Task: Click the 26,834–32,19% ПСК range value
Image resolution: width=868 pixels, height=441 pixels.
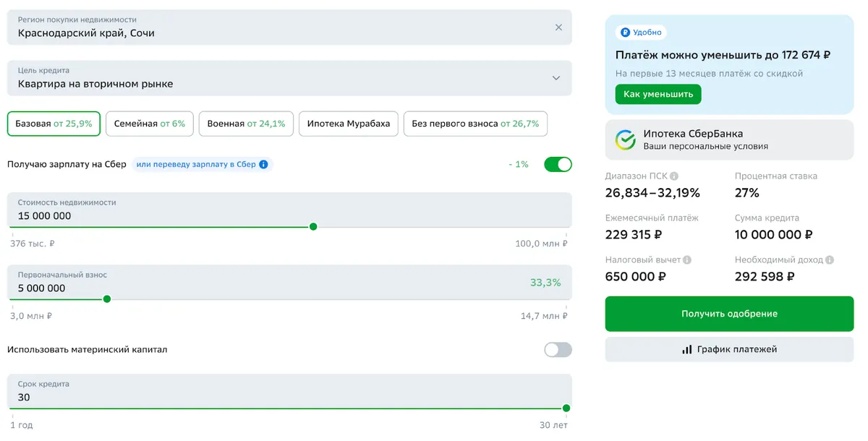Action: [652, 193]
